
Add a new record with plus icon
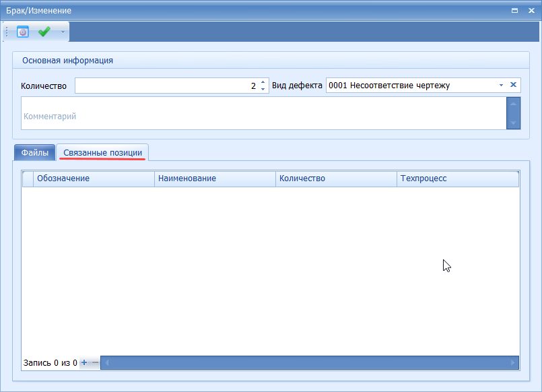coord(84,363)
